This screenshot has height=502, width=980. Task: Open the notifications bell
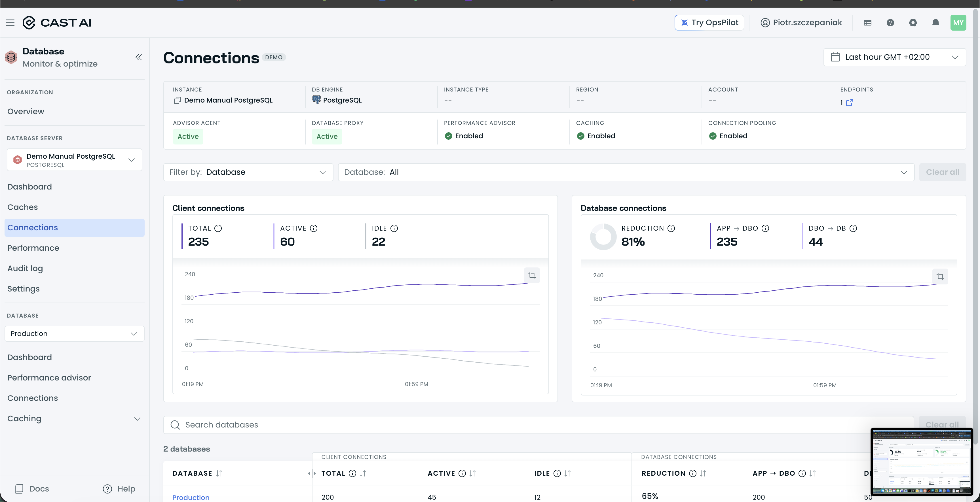pos(935,23)
